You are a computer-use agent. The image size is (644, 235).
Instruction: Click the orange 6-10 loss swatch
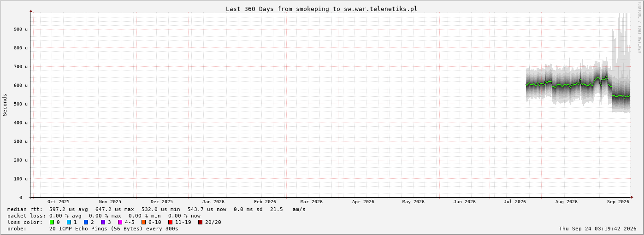(143, 222)
